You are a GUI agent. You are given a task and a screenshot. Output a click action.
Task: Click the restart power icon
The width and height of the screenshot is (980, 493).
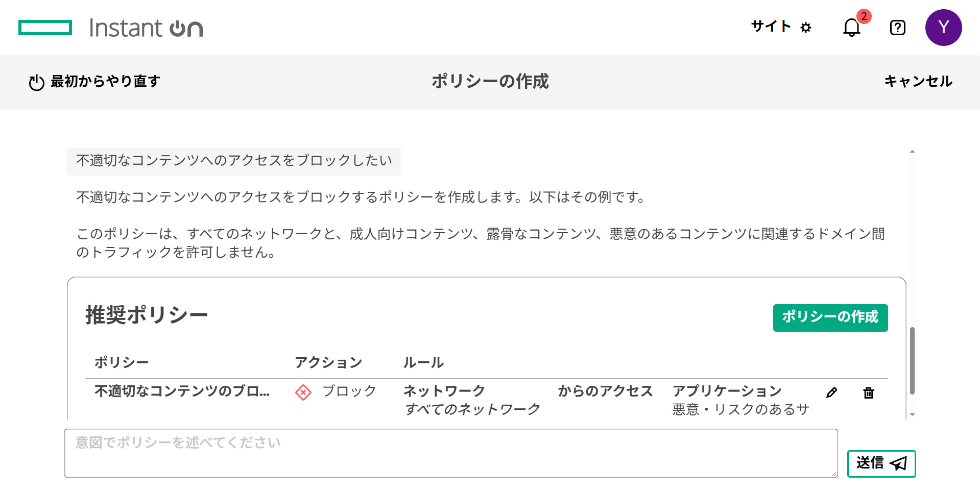[x=37, y=82]
